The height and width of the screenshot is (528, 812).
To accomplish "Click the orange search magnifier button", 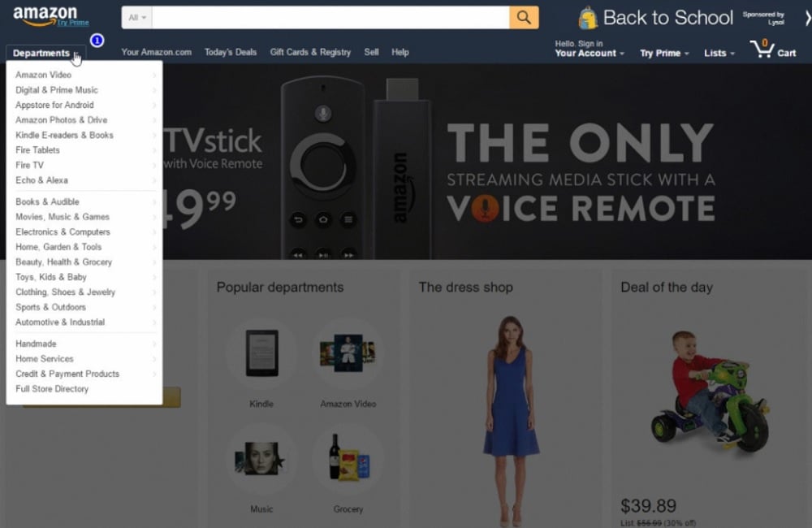I will click(524, 18).
